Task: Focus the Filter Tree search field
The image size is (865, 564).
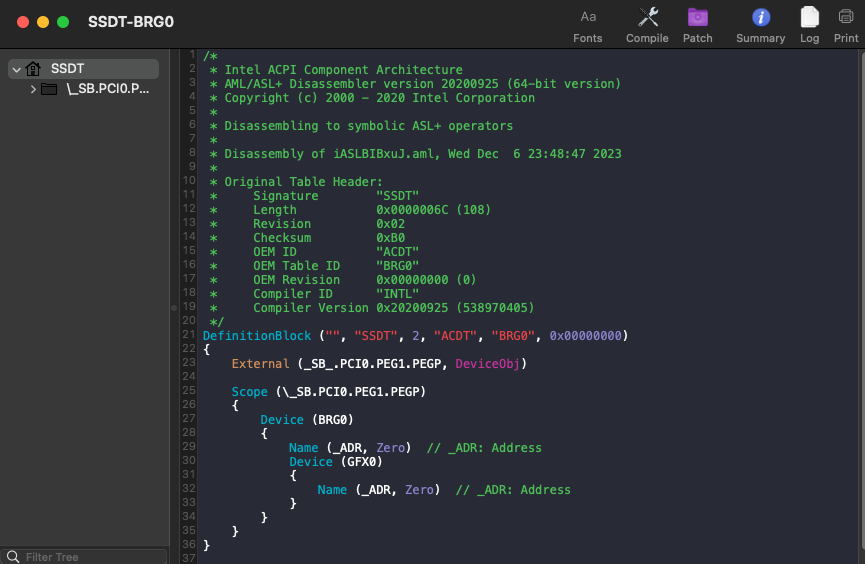Action: tap(84, 556)
